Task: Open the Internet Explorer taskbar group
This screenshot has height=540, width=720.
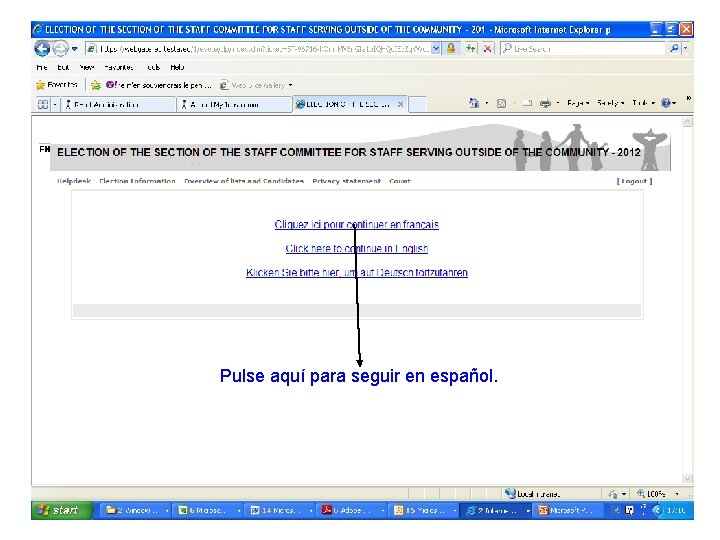Action: [x=497, y=510]
